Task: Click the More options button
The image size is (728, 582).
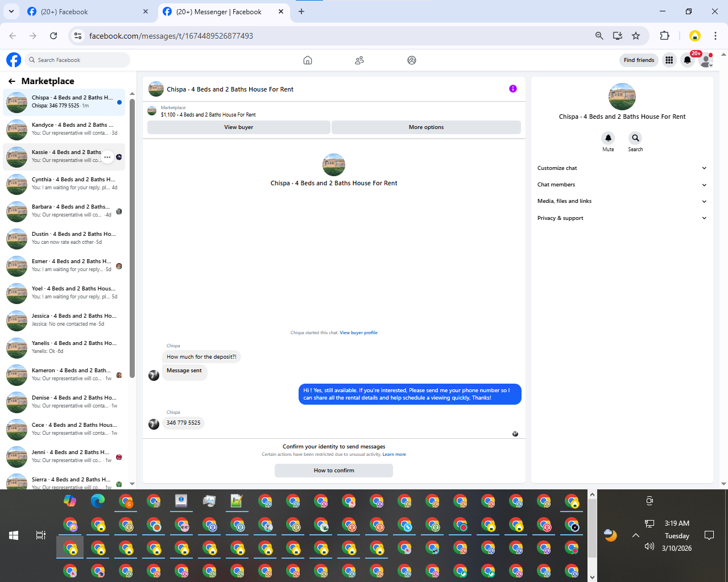Action: (x=426, y=127)
